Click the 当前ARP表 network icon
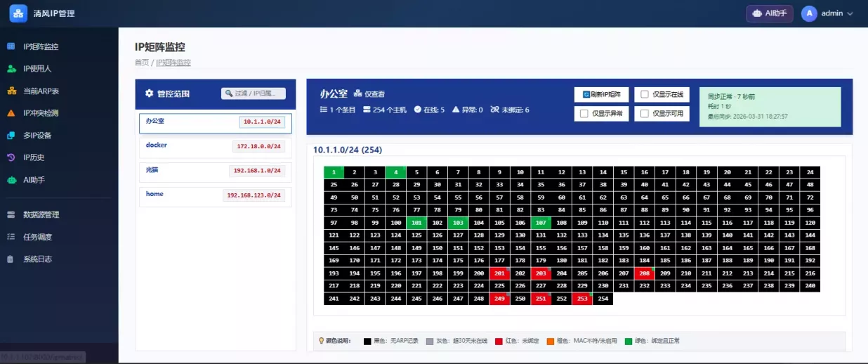 tap(11, 91)
